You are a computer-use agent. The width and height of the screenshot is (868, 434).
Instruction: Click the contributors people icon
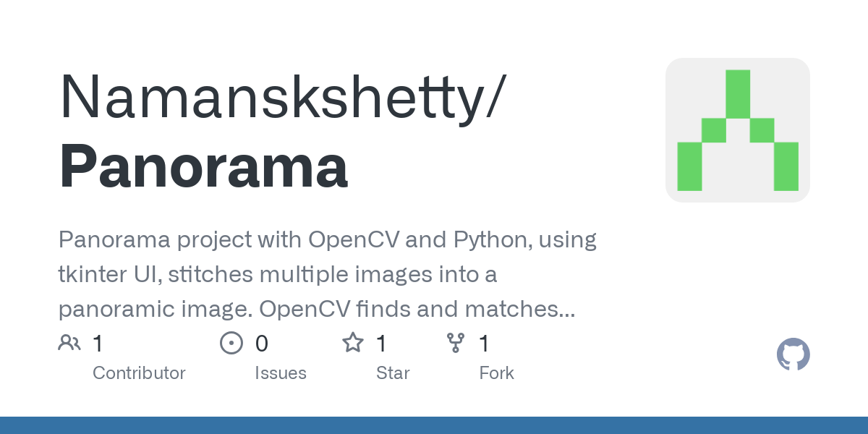69,343
